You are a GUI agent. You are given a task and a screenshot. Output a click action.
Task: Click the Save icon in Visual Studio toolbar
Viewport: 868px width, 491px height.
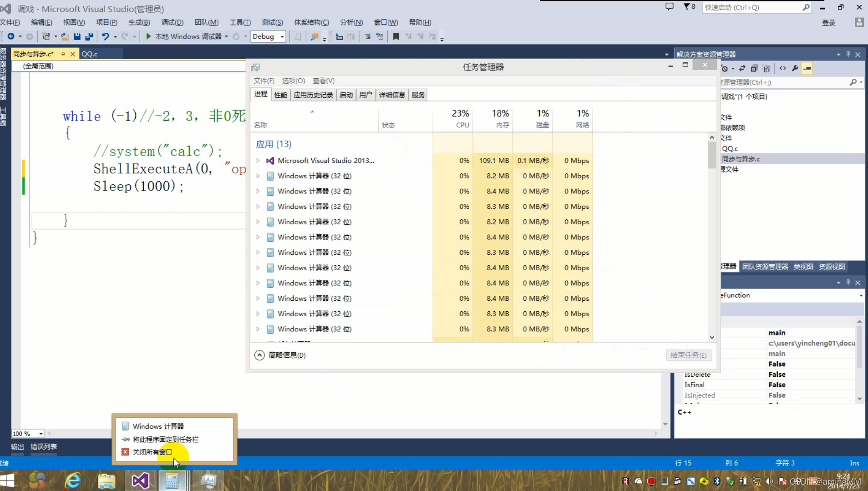coord(77,36)
